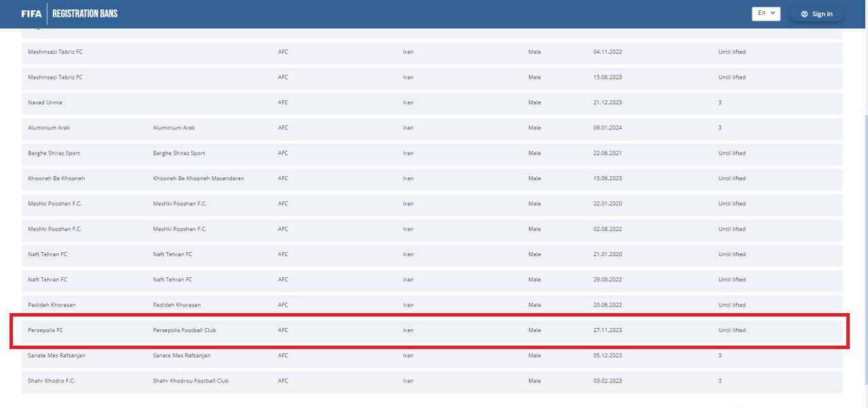
Task: Click the user icon beside Sign in
Action: click(804, 14)
